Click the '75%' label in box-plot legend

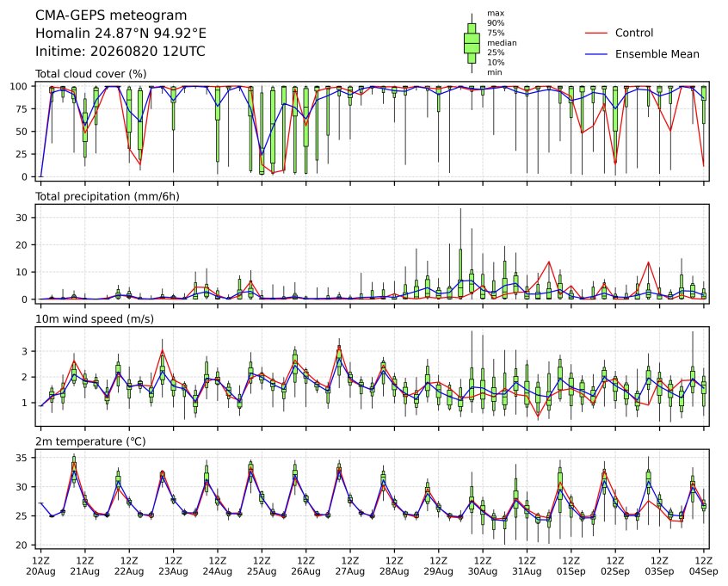point(496,33)
